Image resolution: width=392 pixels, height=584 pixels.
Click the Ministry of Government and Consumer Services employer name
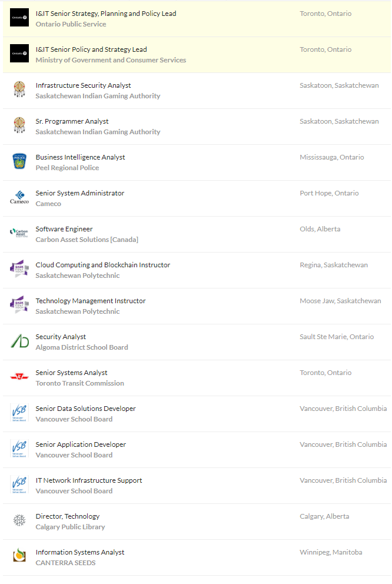pos(111,60)
